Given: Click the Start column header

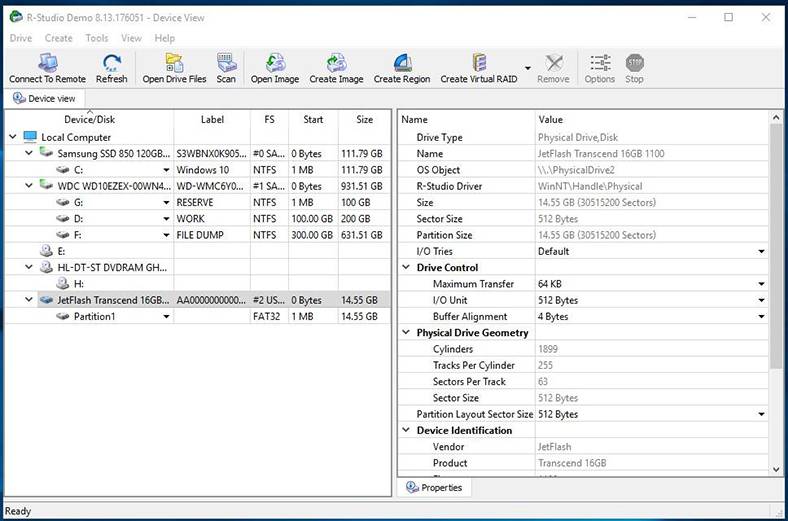Looking at the screenshot, I should pos(313,120).
